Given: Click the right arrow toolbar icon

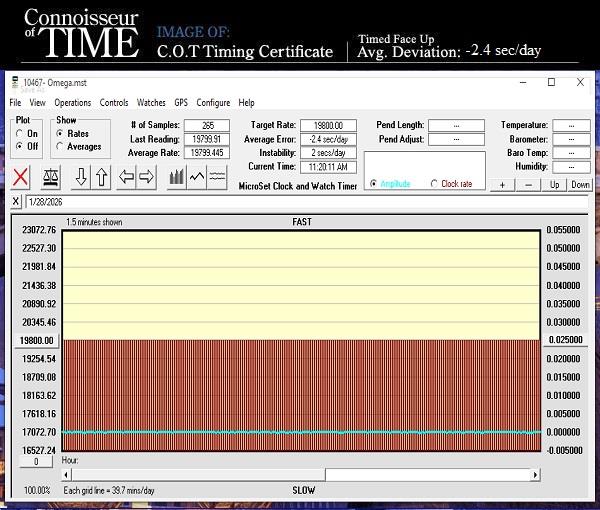Looking at the screenshot, I should click(146, 177).
